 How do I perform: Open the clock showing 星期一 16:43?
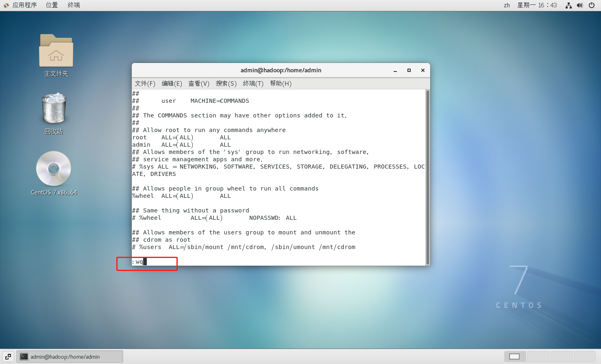click(x=537, y=5)
